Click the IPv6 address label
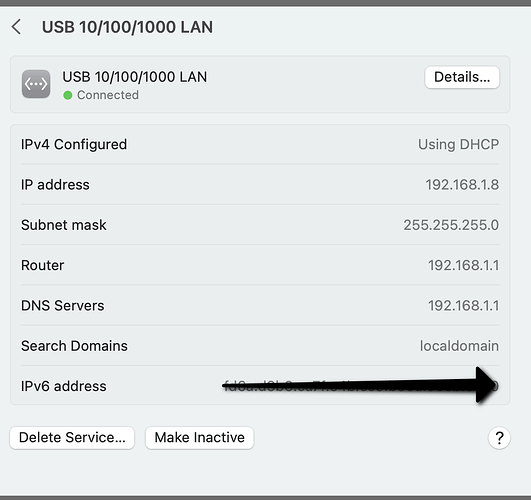The width and height of the screenshot is (531, 500). [64, 386]
